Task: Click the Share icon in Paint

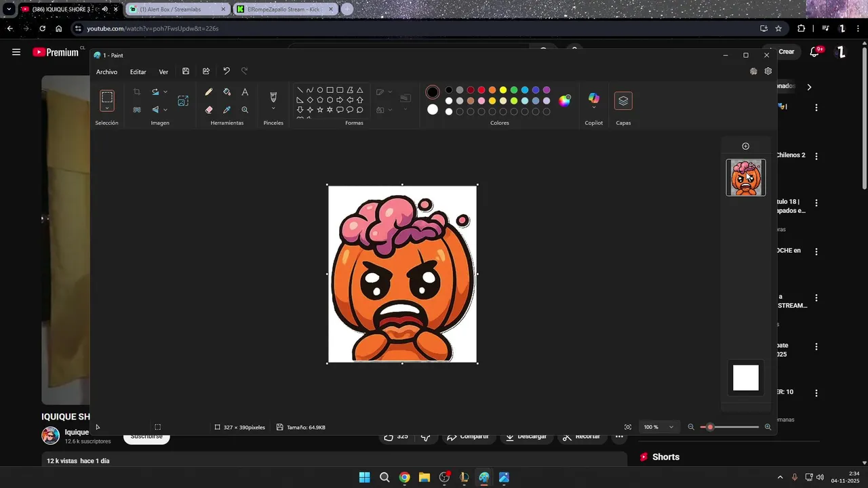Action: pyautogui.click(x=206, y=71)
